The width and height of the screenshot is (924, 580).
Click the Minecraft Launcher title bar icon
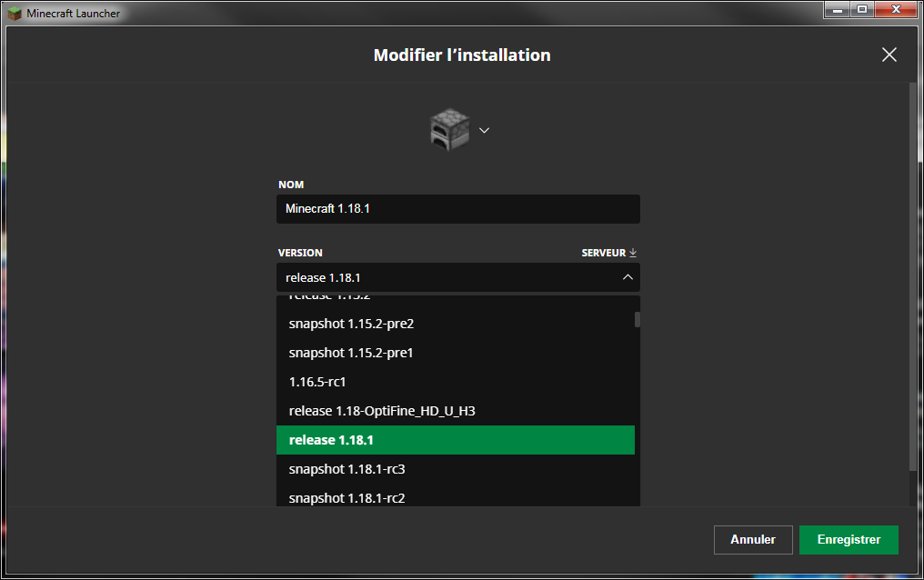pyautogui.click(x=15, y=13)
